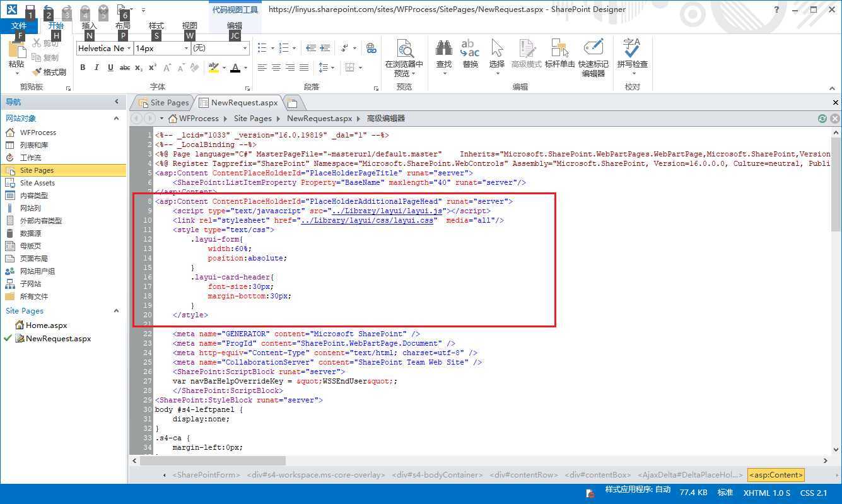Switch to the 开始 ribbon tab
Viewport: 842px width, 504px height.
click(56, 26)
